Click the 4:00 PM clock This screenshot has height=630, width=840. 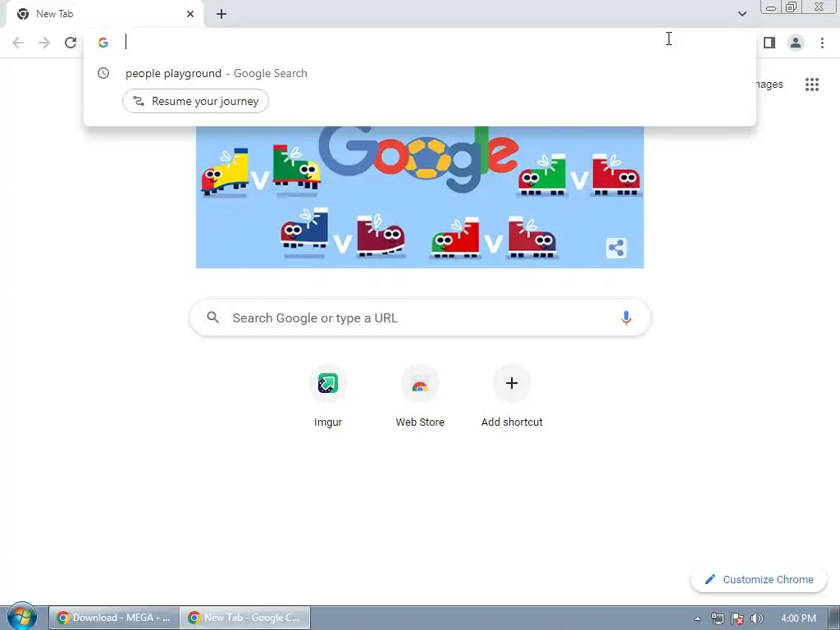tap(798, 619)
